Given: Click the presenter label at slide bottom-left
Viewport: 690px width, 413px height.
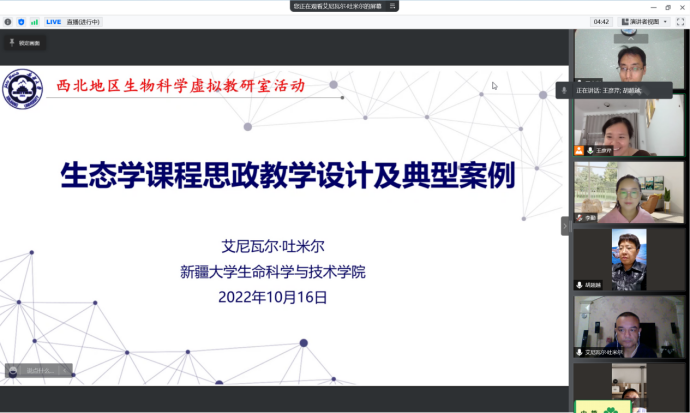Looking at the screenshot, I should pos(38,370).
